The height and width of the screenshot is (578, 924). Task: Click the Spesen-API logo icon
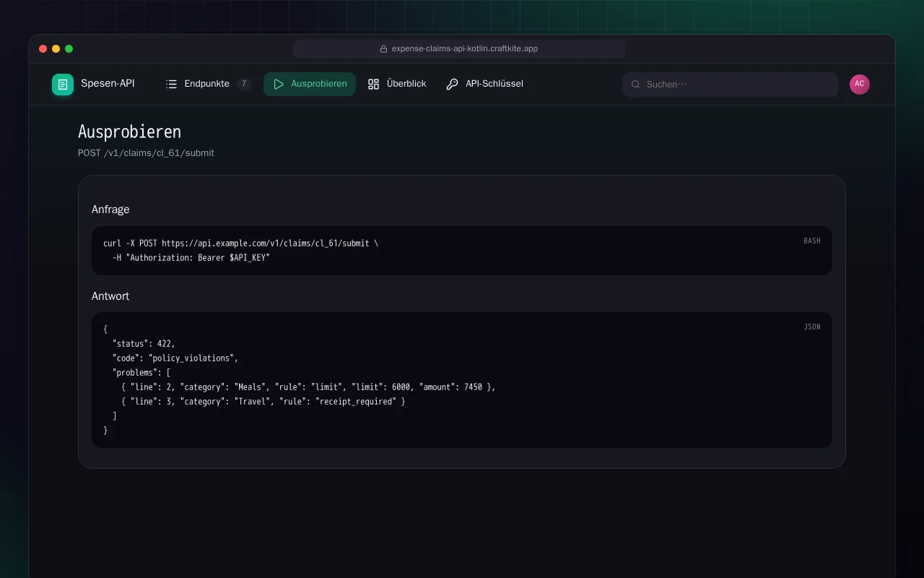pos(63,85)
